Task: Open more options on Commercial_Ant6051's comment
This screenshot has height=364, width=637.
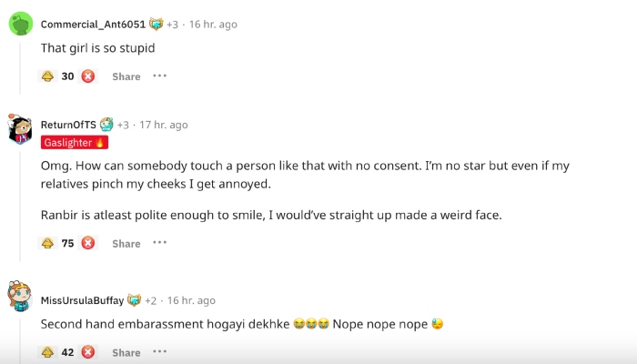Action: point(160,76)
